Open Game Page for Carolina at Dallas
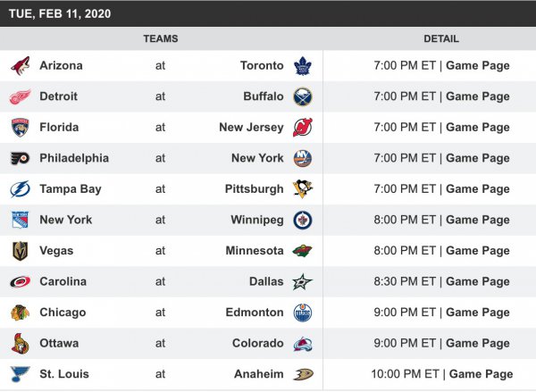 coord(478,281)
